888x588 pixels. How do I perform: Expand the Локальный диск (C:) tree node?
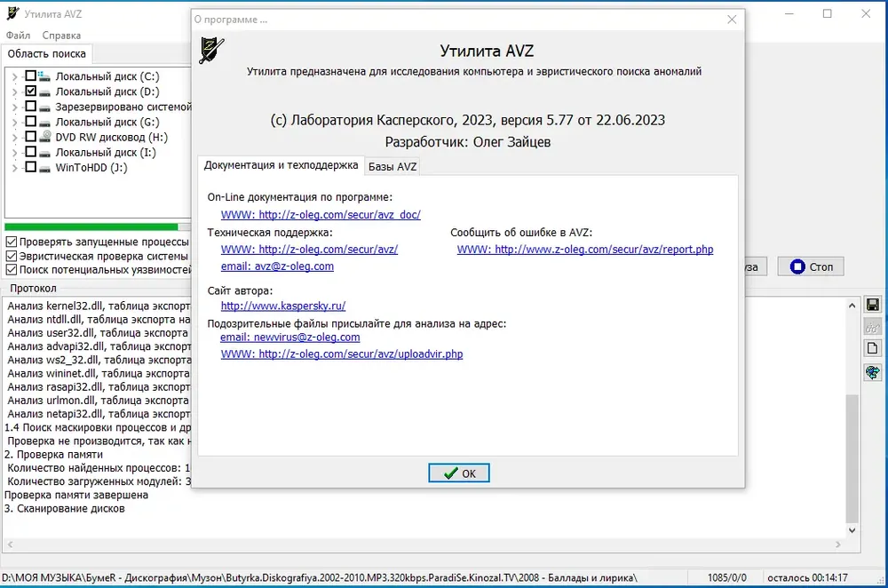click(15, 76)
